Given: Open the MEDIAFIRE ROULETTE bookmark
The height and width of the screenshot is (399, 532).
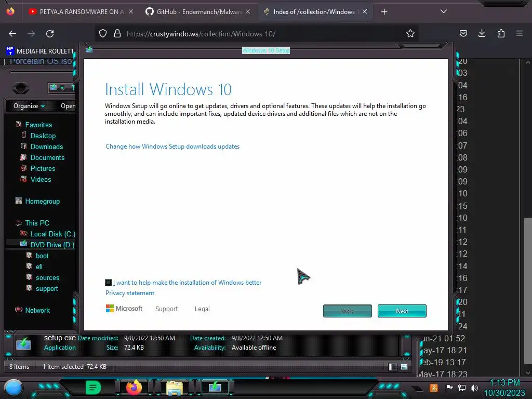Looking at the screenshot, I should click(40, 51).
